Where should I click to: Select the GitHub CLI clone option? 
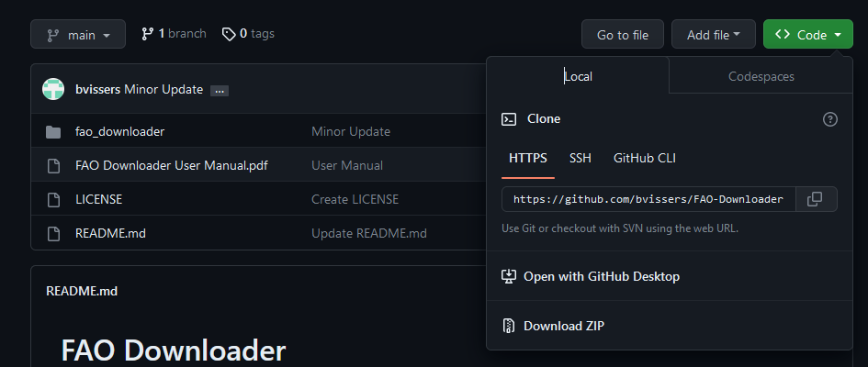[645, 158]
